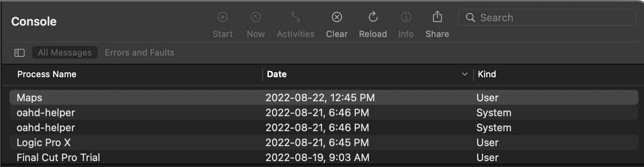Toggle Activities mode icon
The height and width of the screenshot is (167, 644).
click(296, 17)
